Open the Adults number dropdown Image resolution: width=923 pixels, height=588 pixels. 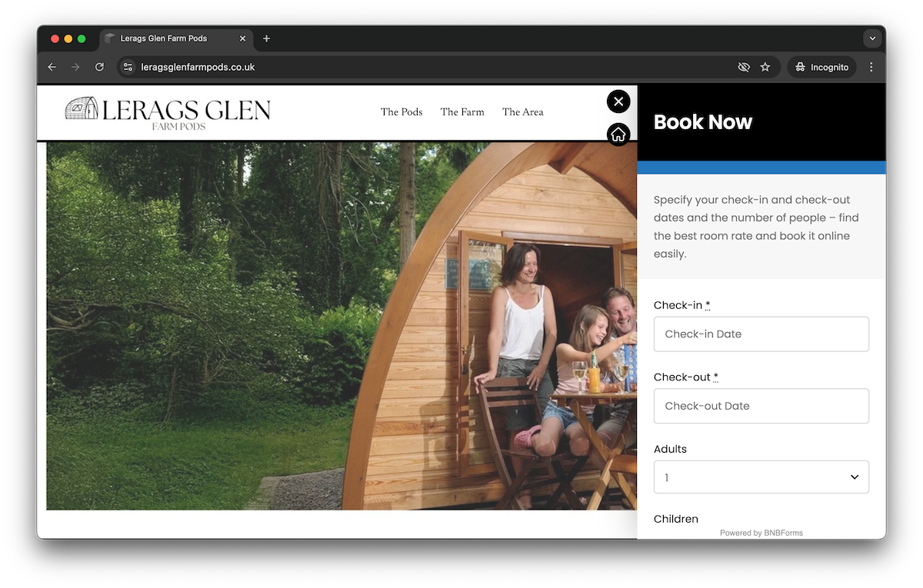(761, 477)
